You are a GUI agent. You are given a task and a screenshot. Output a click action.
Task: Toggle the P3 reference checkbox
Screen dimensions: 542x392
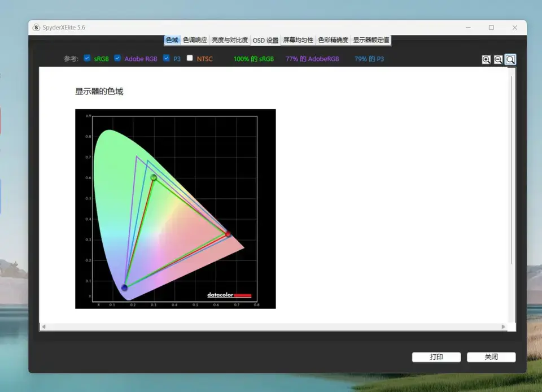167,58
